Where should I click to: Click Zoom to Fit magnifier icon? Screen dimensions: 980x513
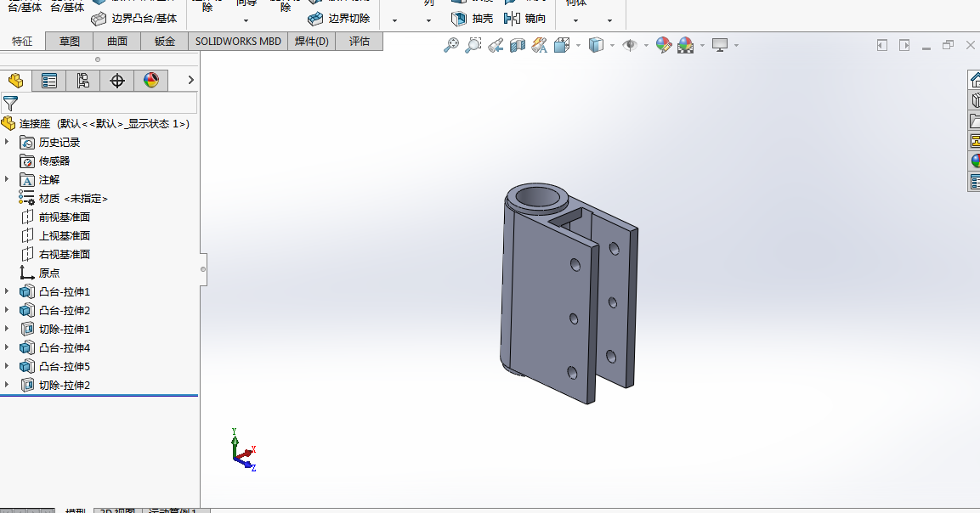click(451, 45)
